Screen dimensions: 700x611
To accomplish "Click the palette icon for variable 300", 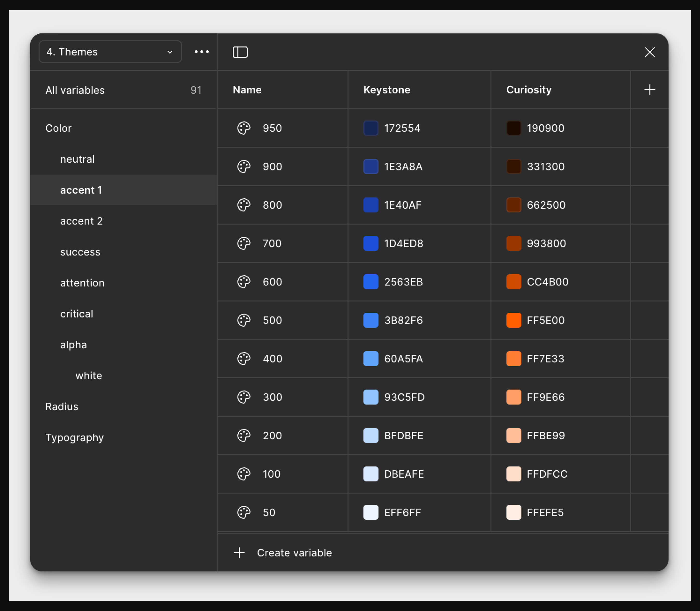I will (x=244, y=397).
